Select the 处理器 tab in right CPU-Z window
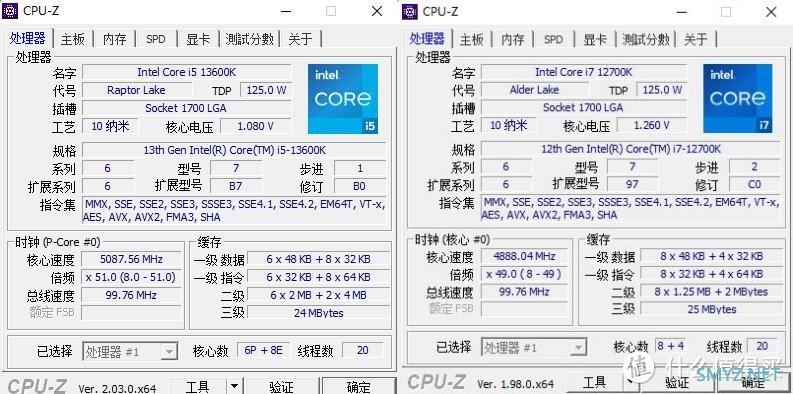The height and width of the screenshot is (394, 793). coord(427,38)
